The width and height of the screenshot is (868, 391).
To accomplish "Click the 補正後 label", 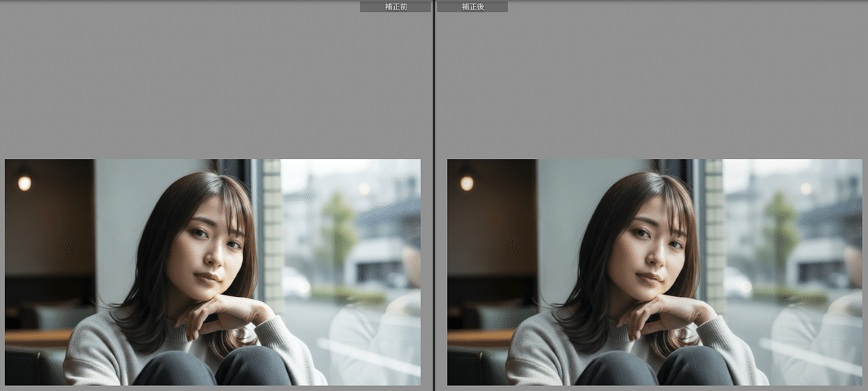I will point(472,7).
